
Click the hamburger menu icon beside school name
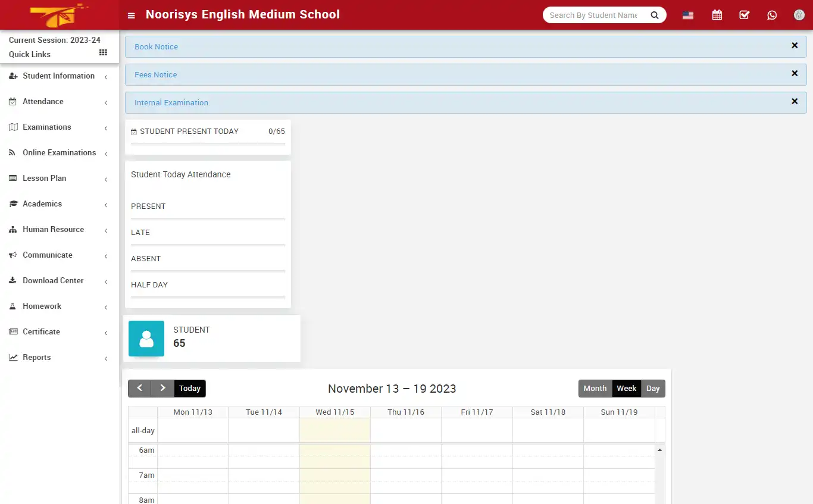point(131,15)
